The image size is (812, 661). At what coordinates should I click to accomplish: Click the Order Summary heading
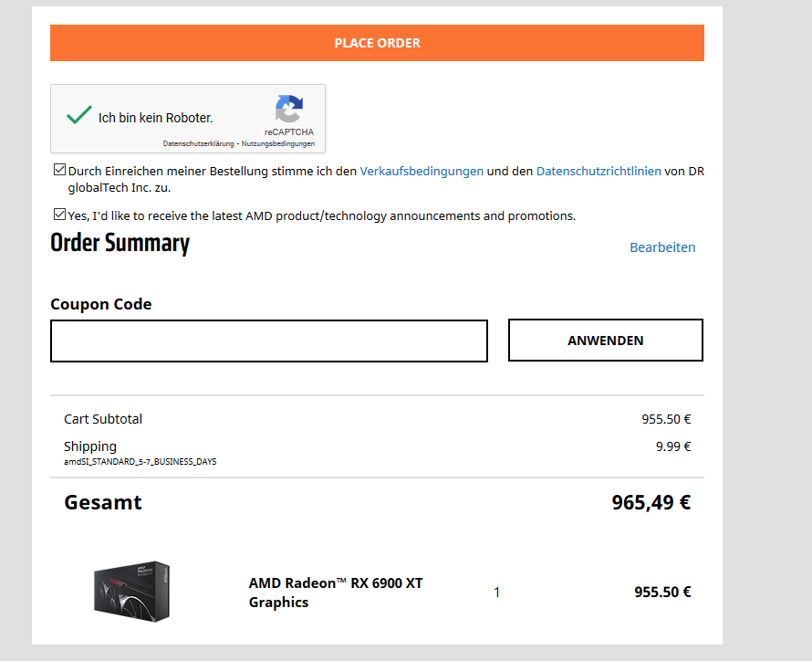[120, 244]
